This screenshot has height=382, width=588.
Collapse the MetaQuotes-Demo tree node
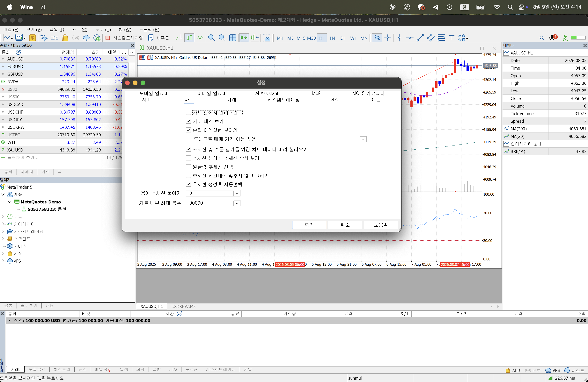click(10, 202)
